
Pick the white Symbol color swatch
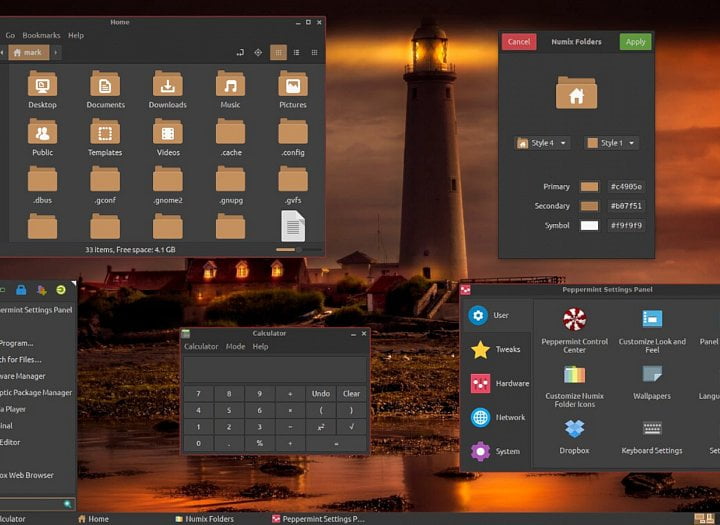point(590,226)
